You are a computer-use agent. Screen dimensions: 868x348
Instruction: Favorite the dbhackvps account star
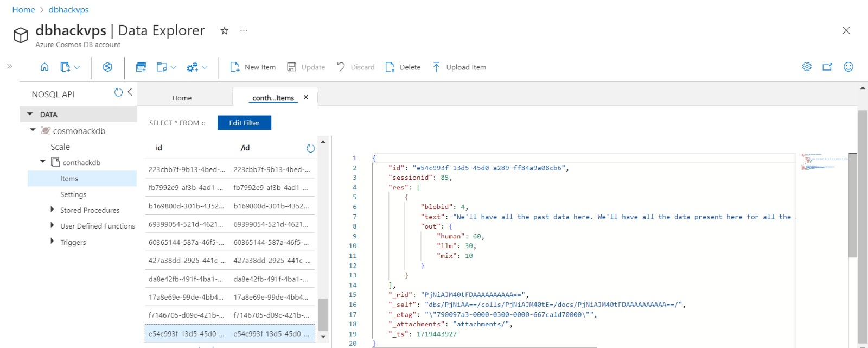click(x=224, y=31)
